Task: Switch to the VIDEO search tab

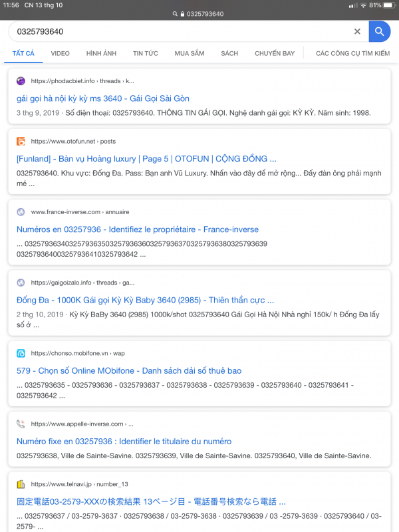Action: [60, 53]
